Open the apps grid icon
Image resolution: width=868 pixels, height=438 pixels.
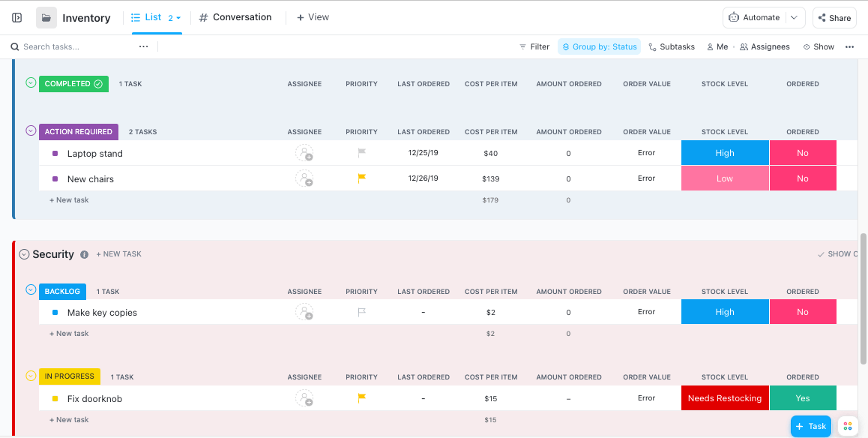click(848, 426)
